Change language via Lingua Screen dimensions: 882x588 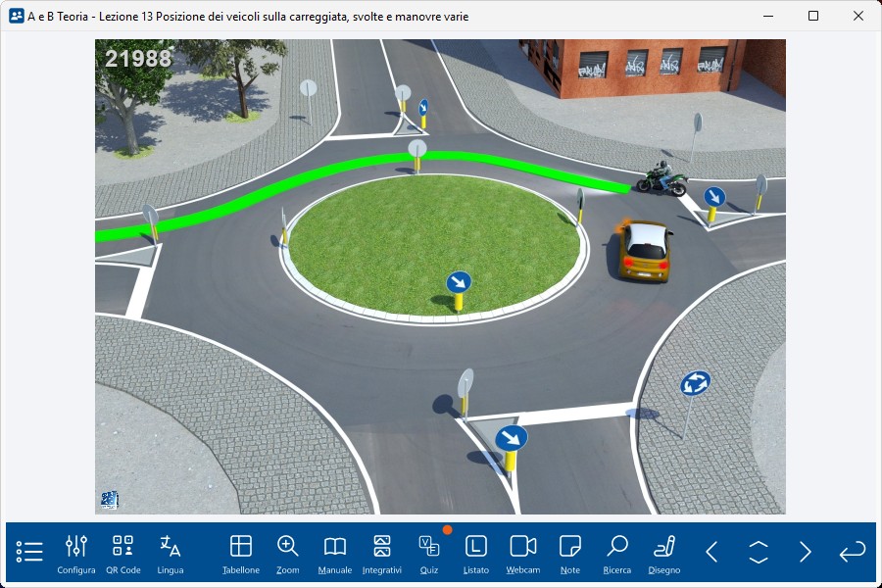coord(171,553)
